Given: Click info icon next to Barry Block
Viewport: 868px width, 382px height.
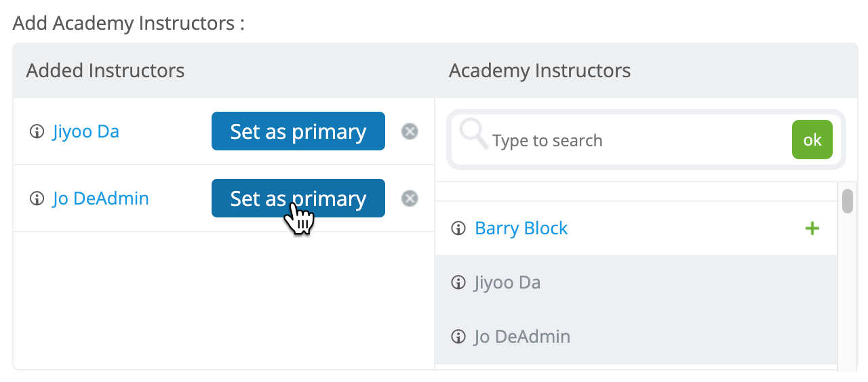Looking at the screenshot, I should (x=459, y=228).
